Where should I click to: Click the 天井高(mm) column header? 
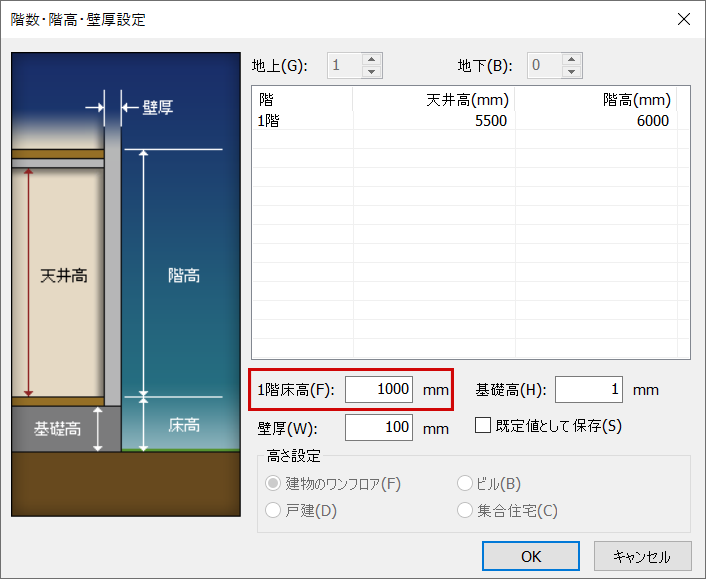point(434,99)
